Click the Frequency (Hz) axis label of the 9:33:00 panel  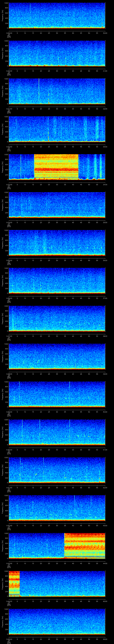point(3,167)
